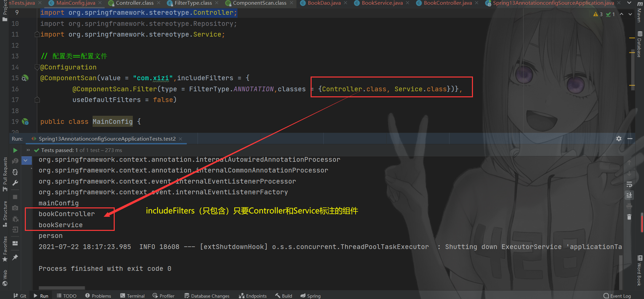The image size is (644, 299).
Task: Click the attach debugger bug icon
Action: (x=15, y=219)
